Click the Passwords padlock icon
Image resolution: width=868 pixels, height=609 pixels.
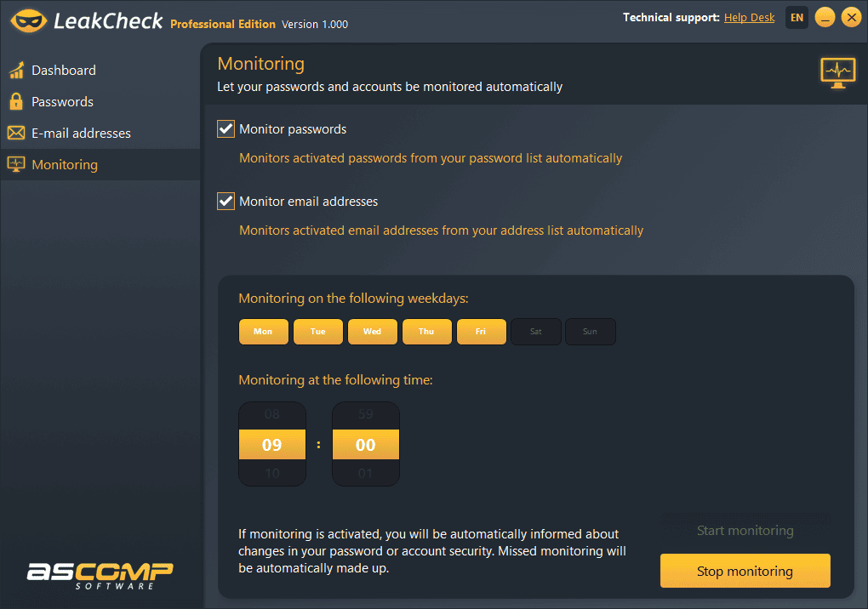click(15, 101)
